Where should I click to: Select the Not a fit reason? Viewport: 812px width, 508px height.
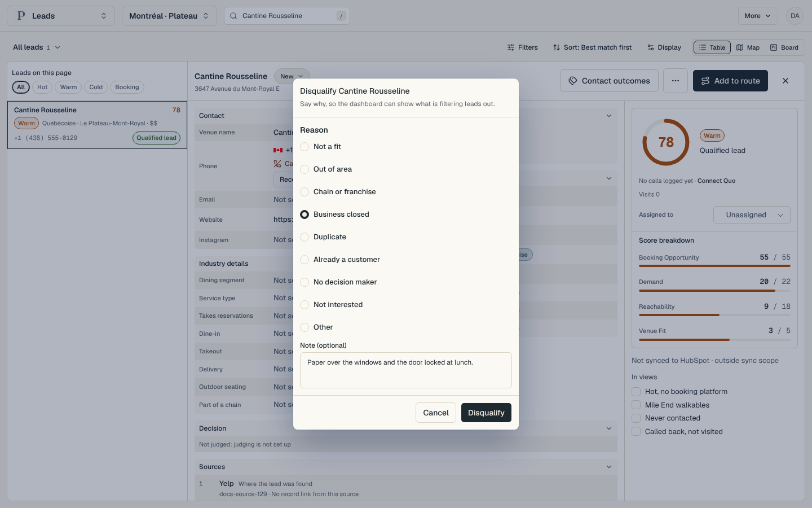click(x=304, y=147)
